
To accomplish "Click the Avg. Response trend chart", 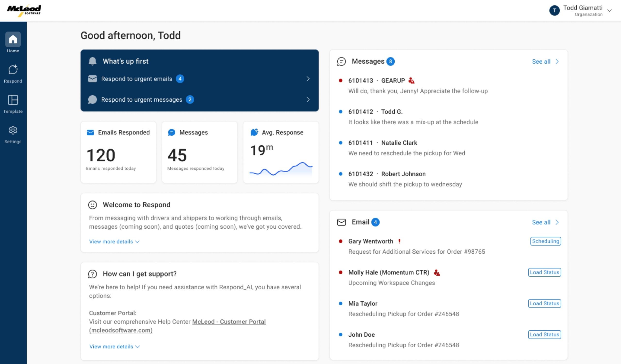I will tap(281, 170).
